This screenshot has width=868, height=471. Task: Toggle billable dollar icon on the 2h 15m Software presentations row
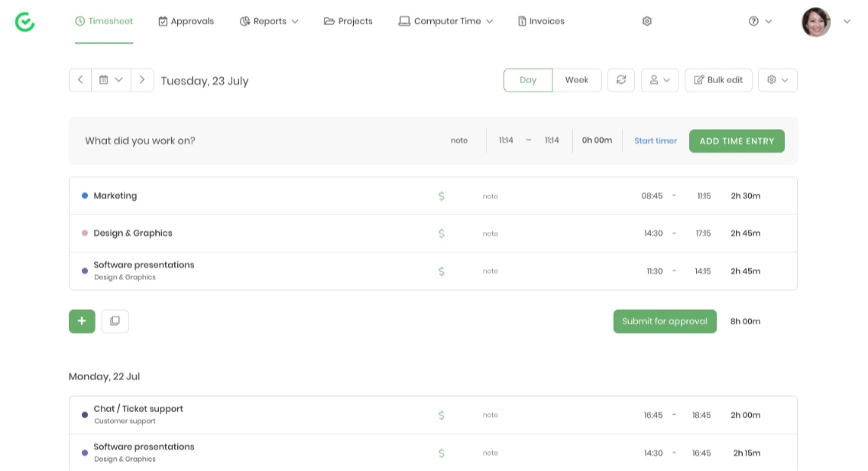coord(441,453)
